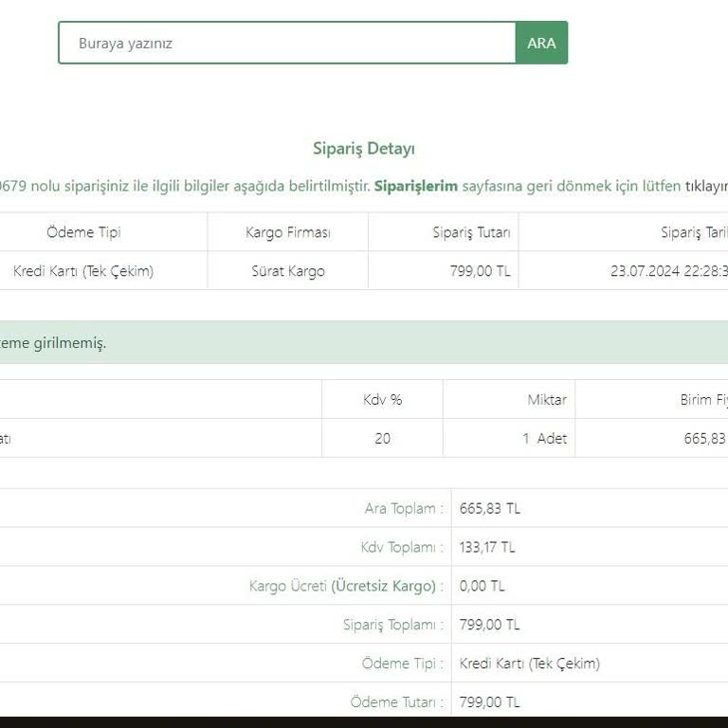
Task: Click the 'Kdv %' column header
Action: click(x=383, y=400)
